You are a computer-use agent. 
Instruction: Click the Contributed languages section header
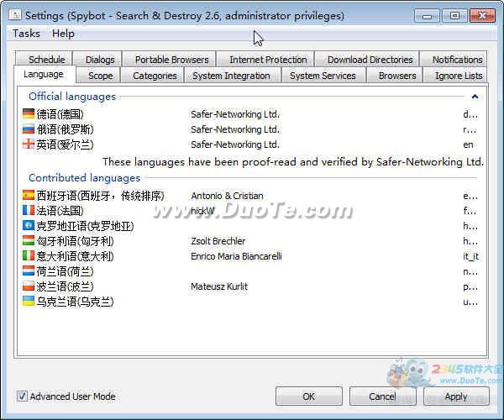[85, 178]
